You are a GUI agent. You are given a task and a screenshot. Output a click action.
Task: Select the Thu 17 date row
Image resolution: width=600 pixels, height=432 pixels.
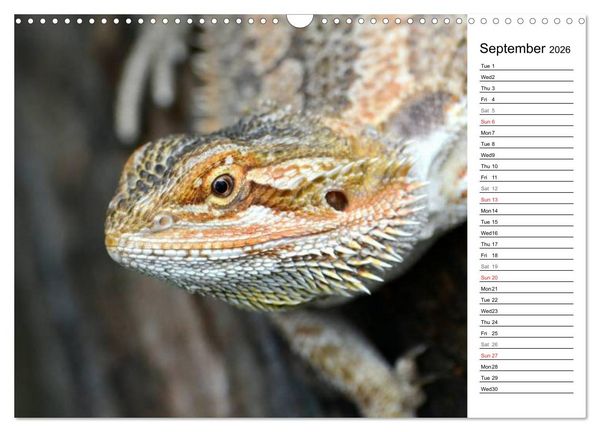527,244
